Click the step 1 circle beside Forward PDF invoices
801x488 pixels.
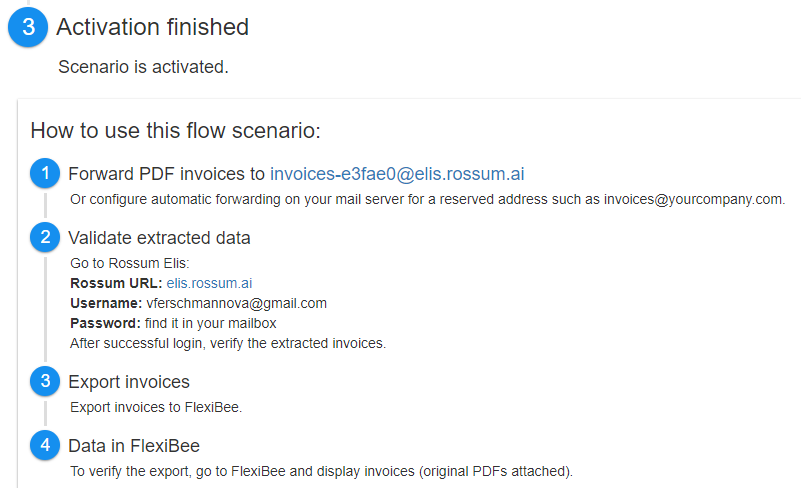pyautogui.click(x=45, y=173)
